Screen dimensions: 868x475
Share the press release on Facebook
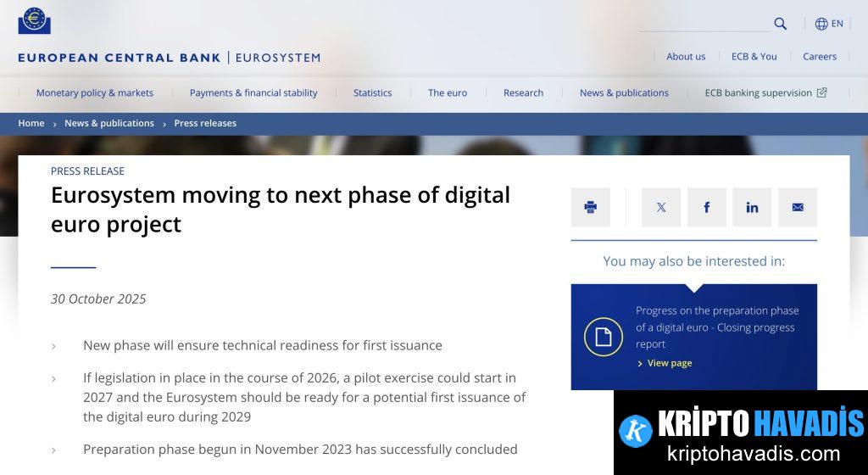[x=706, y=207]
